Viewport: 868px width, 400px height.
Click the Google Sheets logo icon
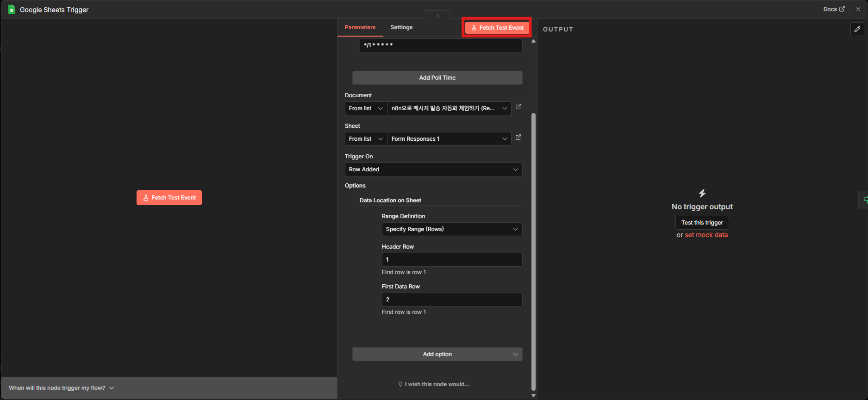click(12, 10)
